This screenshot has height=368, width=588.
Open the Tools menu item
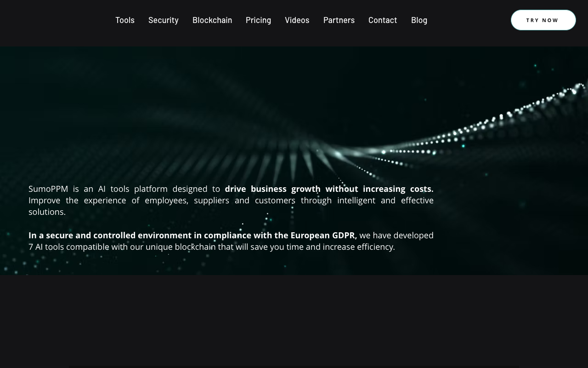[x=125, y=20]
